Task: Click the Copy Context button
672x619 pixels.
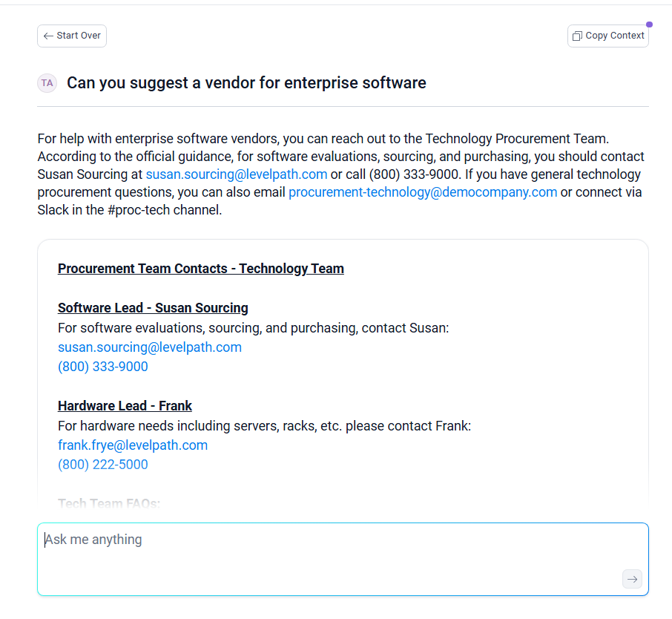Action: tap(607, 36)
